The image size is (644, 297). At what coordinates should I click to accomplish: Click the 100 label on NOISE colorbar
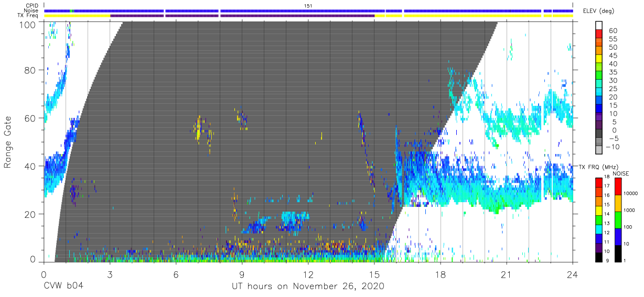[629, 227]
